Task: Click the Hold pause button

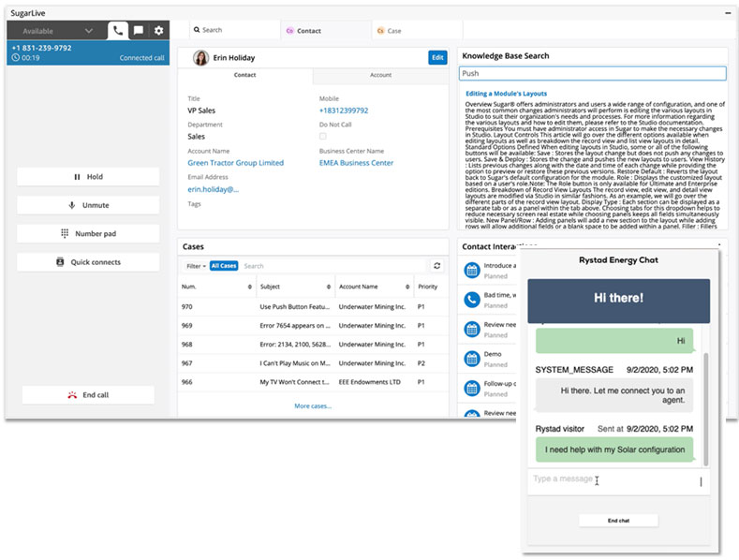Action: point(88,177)
